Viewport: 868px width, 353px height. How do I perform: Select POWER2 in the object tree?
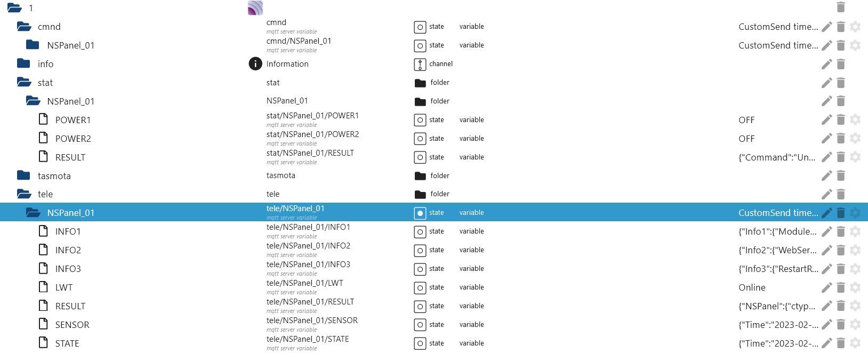pos(73,139)
